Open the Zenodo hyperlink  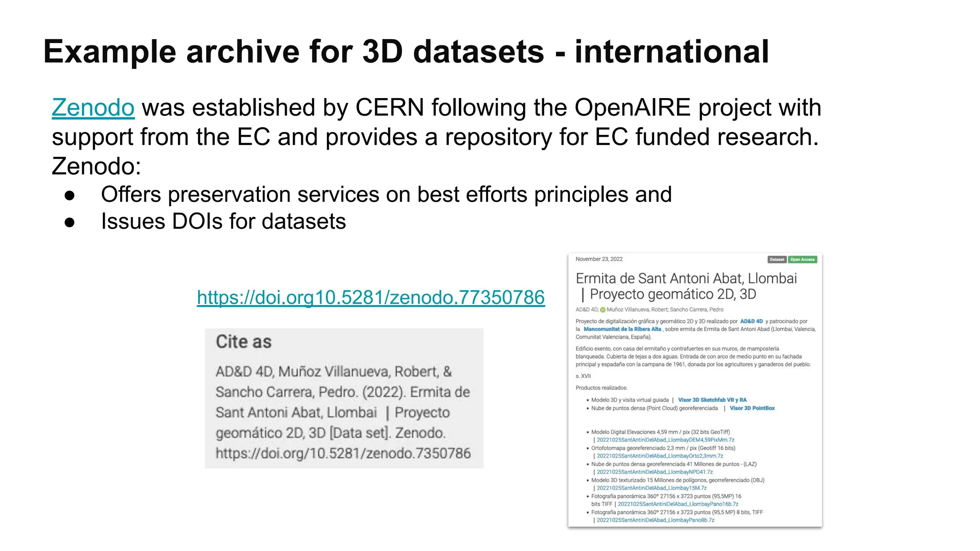[93, 107]
